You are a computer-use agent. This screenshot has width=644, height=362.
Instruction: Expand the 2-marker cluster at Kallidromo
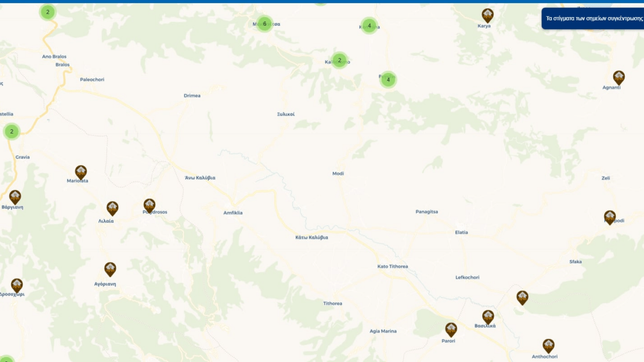(339, 61)
